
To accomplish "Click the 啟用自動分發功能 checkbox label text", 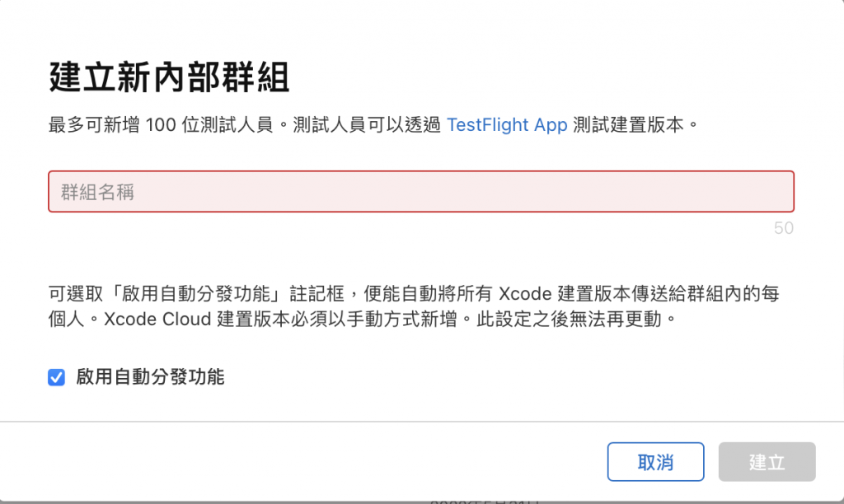I will pyautogui.click(x=150, y=377).
